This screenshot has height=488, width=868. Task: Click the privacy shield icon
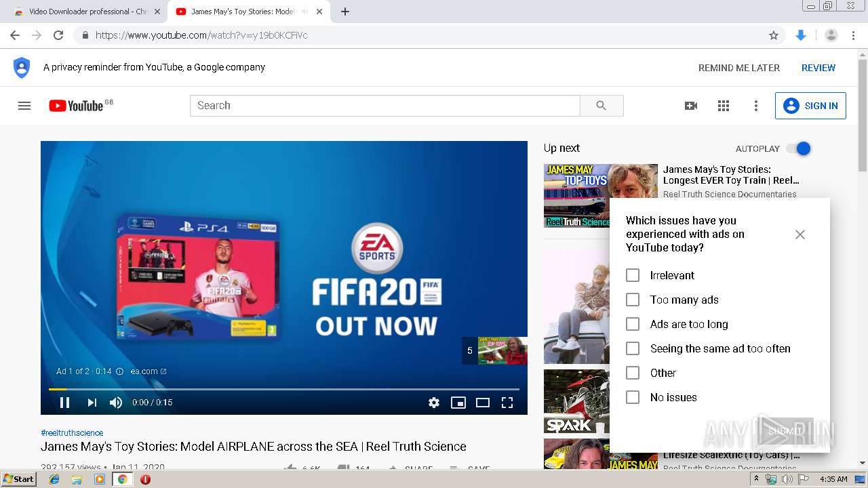pos(22,68)
